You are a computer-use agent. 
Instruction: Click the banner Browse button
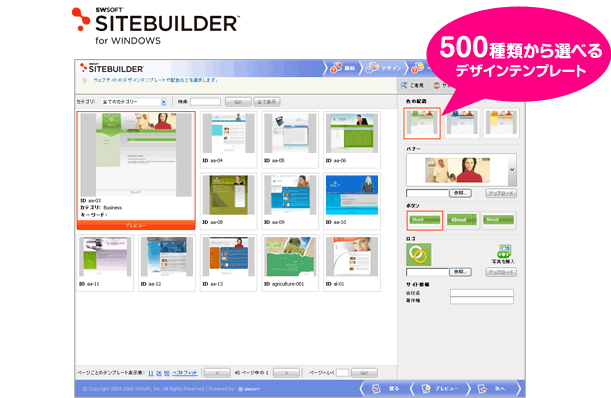coord(460,193)
